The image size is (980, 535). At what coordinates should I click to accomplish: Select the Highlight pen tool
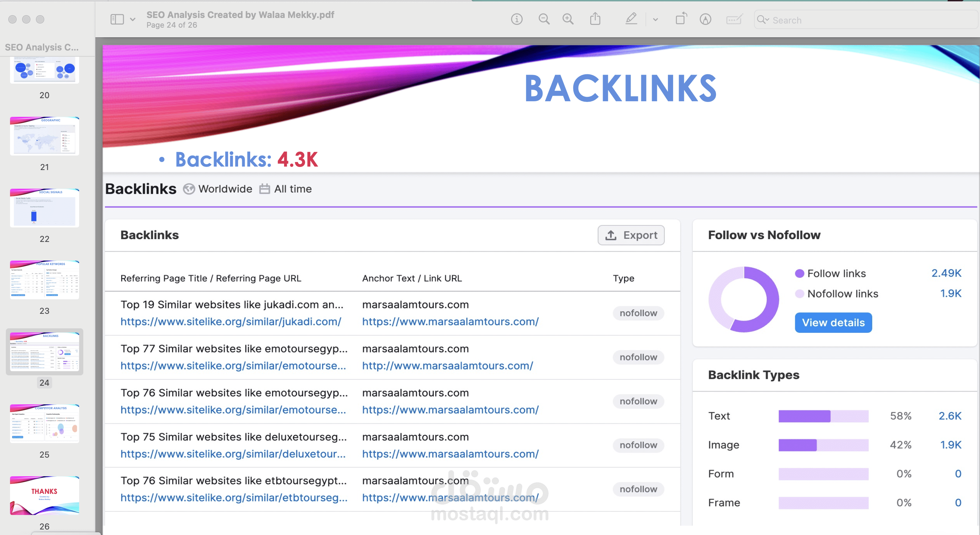pyautogui.click(x=631, y=19)
